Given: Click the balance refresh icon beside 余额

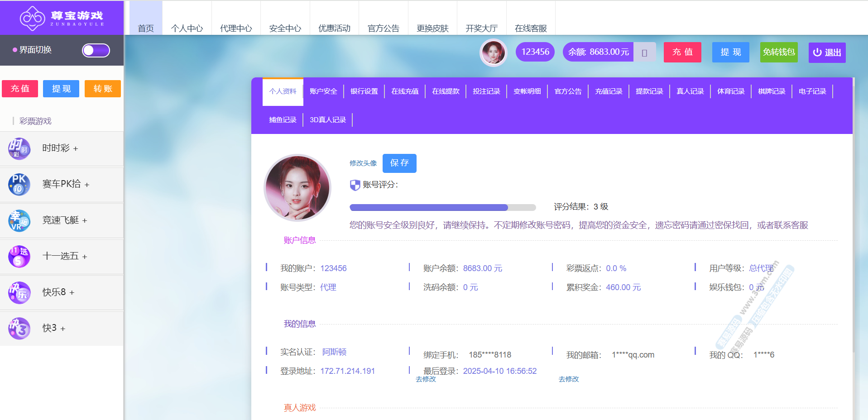Looking at the screenshot, I should coord(644,52).
